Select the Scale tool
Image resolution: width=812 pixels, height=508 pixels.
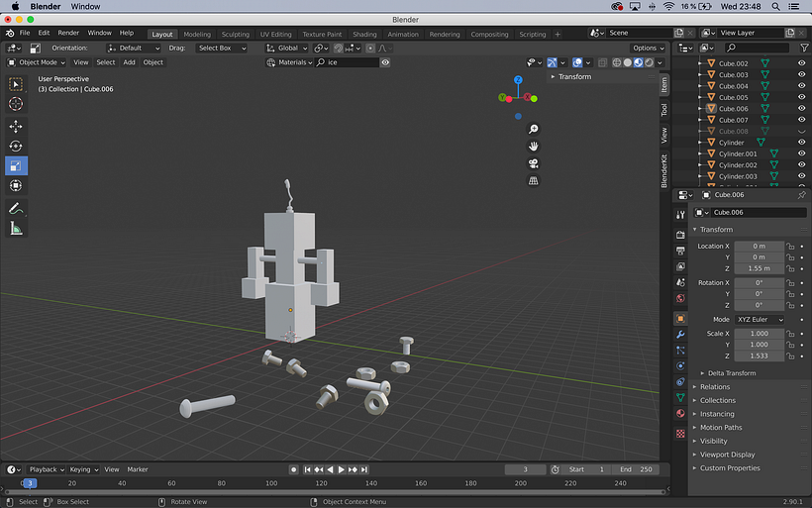click(16, 165)
